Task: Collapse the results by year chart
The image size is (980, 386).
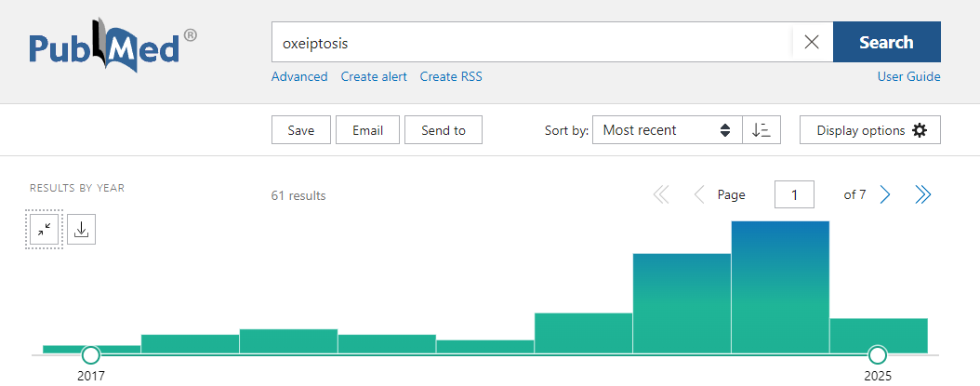Action: (x=45, y=229)
